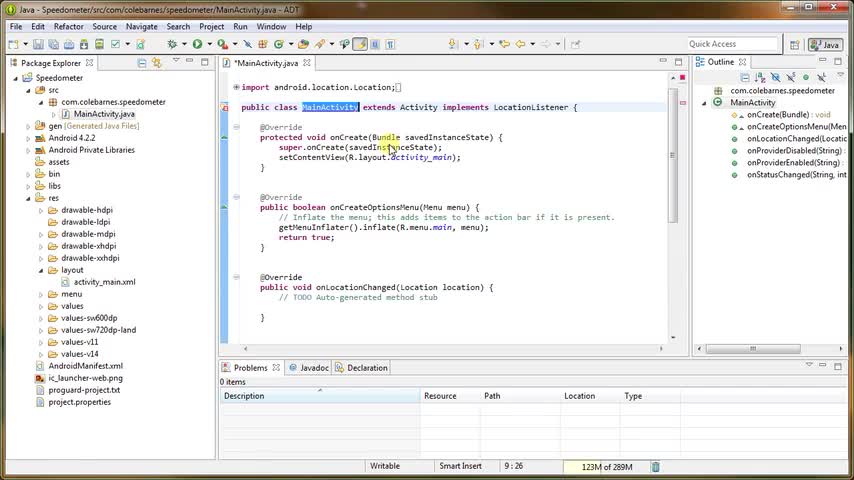
Task: Click the Quick Access search field
Action: pos(731,44)
